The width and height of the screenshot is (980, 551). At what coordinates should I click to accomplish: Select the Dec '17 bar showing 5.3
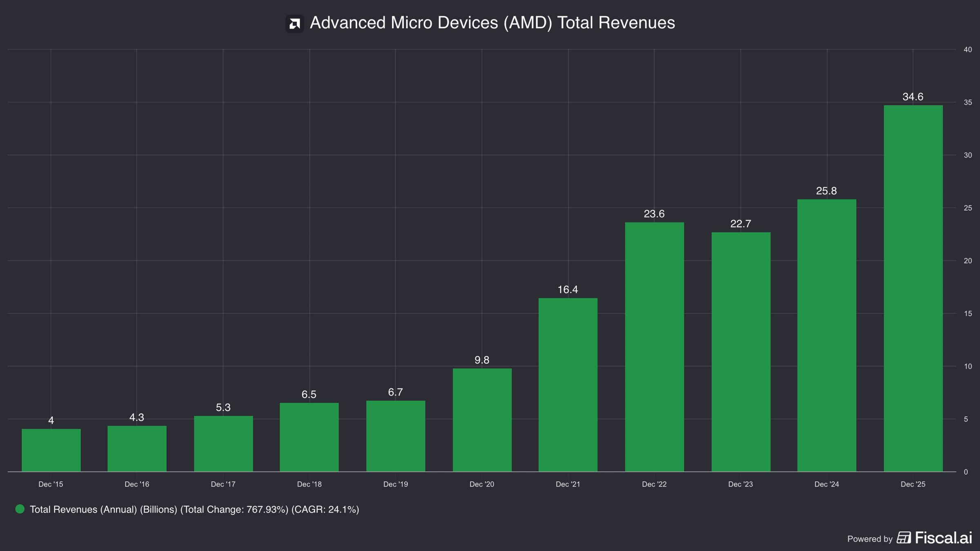(223, 444)
